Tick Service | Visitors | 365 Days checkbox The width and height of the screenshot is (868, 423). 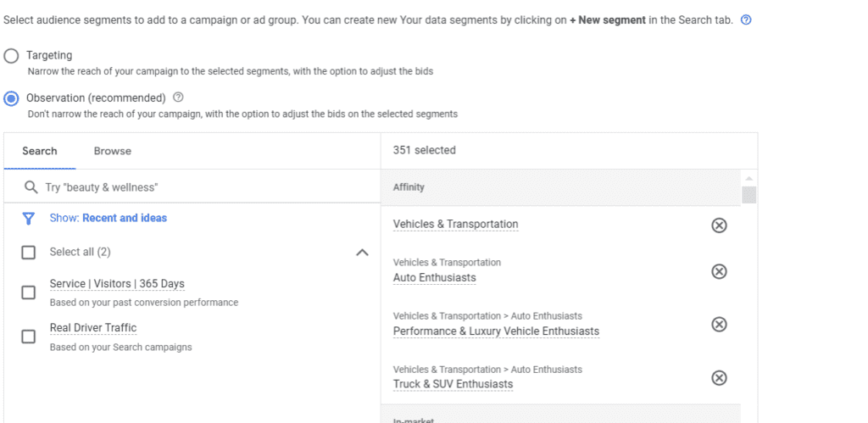click(x=29, y=292)
